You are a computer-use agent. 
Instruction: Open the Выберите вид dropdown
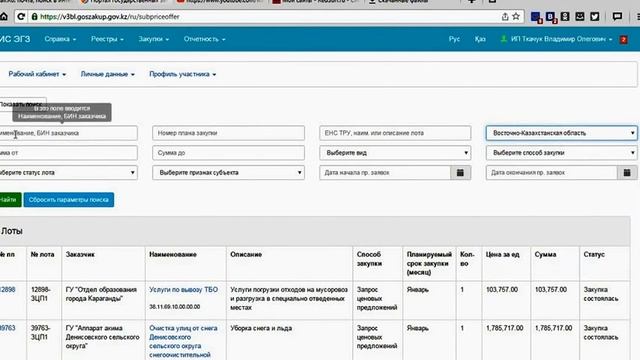click(x=395, y=153)
